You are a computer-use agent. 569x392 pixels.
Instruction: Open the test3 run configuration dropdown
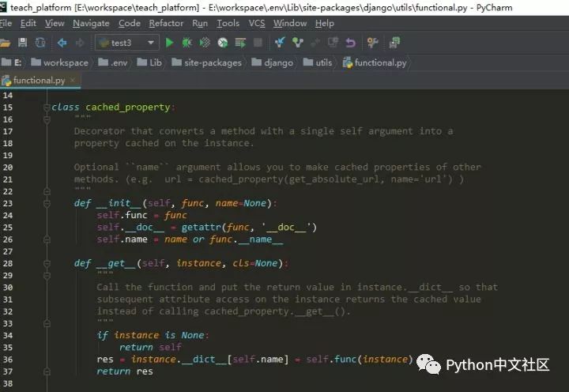point(126,43)
